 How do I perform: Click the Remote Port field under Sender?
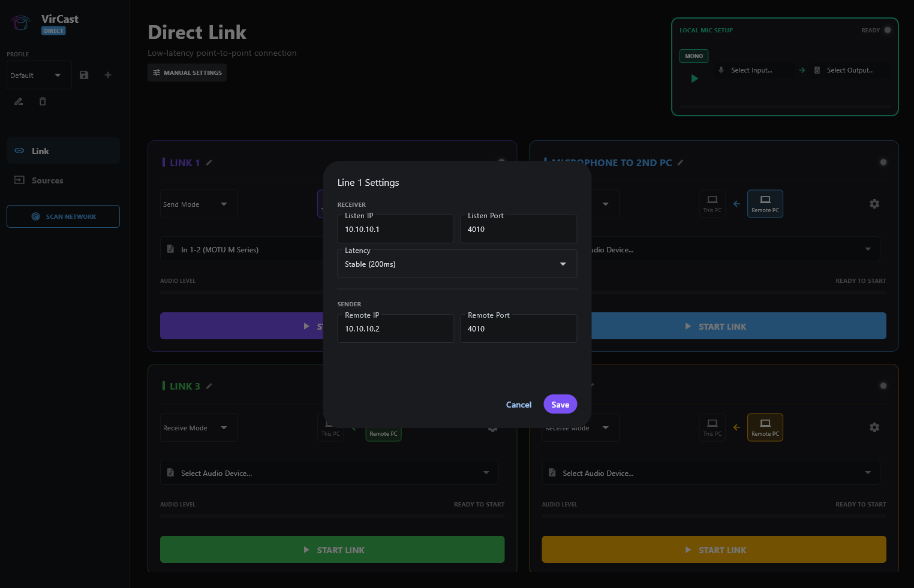pyautogui.click(x=518, y=329)
